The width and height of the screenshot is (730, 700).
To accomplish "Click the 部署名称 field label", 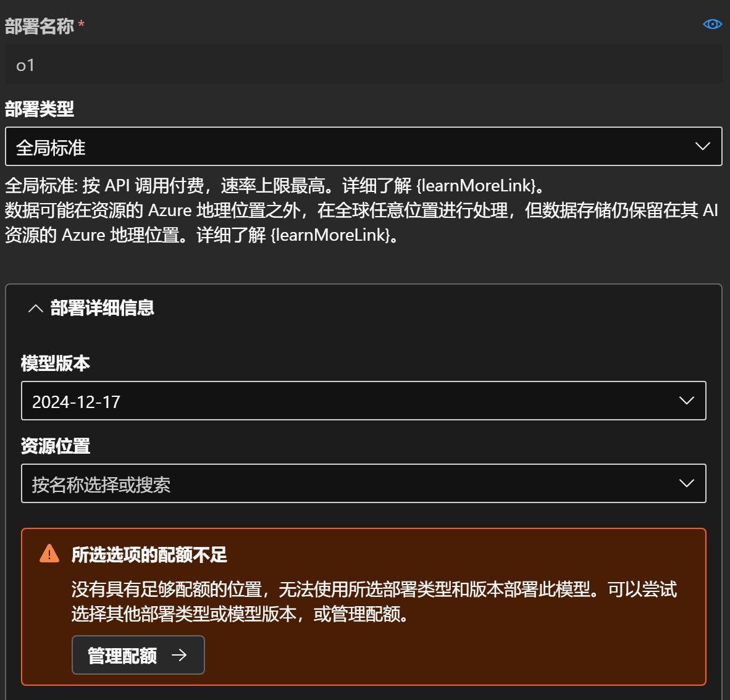I will click(x=39, y=26).
